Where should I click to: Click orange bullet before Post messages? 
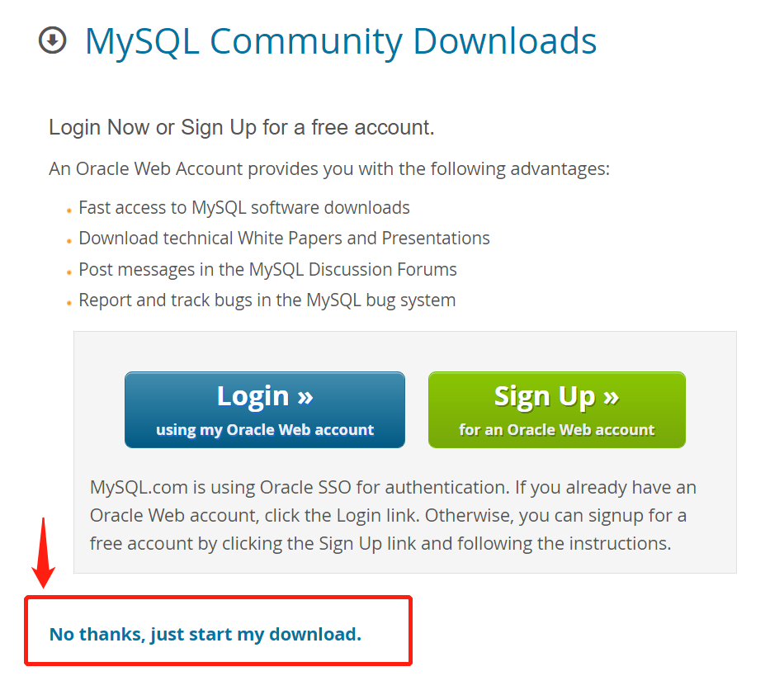coord(69,272)
